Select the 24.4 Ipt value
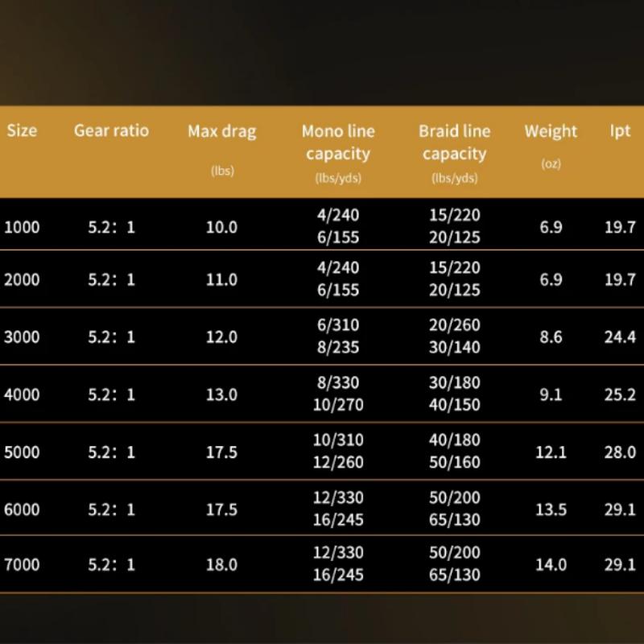Viewport: 644px width, 644px height. [x=620, y=337]
